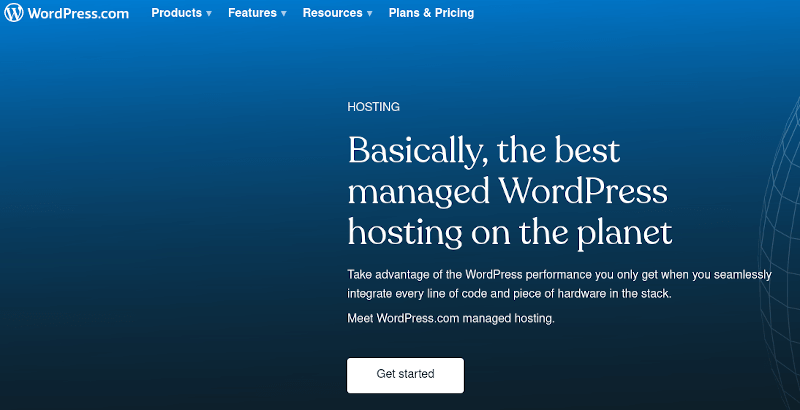800x410 pixels.
Task: Expand the Resources dropdown arrow
Action: point(369,14)
